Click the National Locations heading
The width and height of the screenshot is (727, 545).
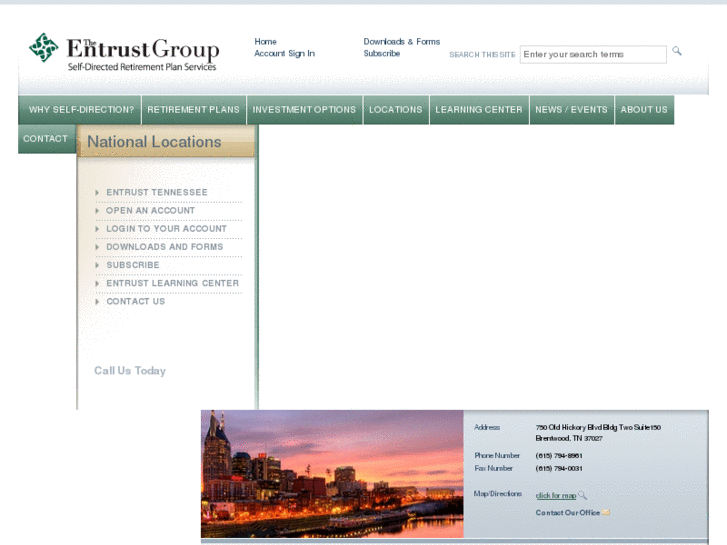(x=154, y=142)
